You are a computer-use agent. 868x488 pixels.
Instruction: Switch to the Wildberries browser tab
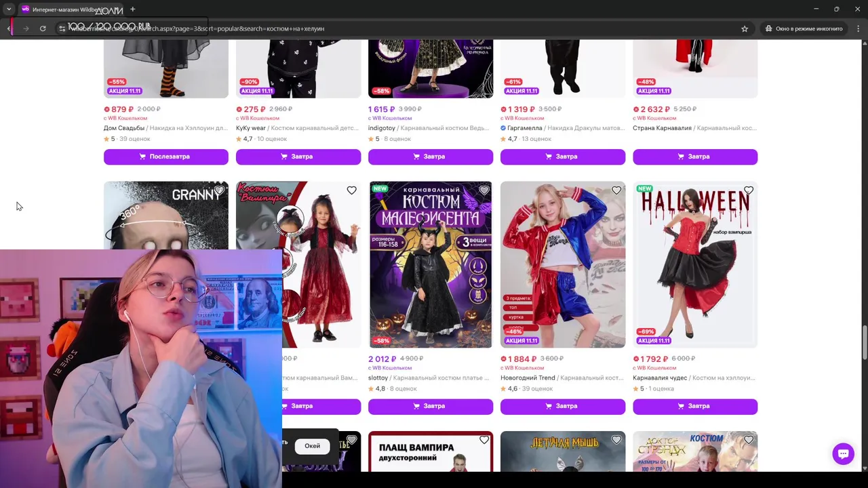tap(69, 9)
